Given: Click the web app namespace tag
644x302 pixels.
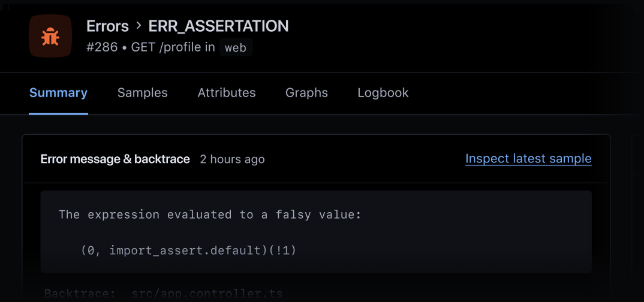Looking at the screenshot, I should click(x=236, y=47).
